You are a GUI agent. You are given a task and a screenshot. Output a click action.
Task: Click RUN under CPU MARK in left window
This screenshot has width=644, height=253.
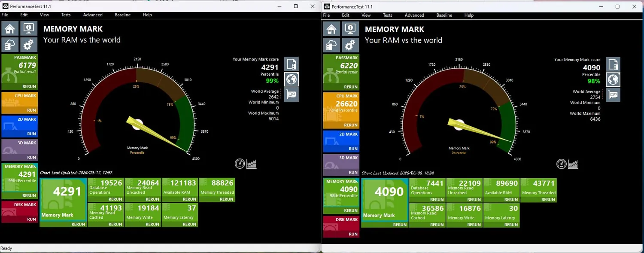32,110
